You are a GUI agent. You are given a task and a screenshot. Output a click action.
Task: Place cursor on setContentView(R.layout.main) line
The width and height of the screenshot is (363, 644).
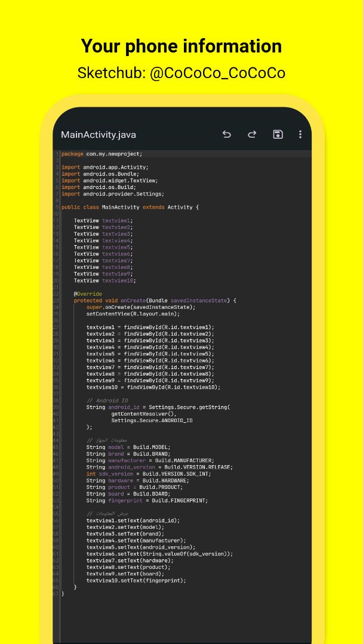[x=133, y=314]
